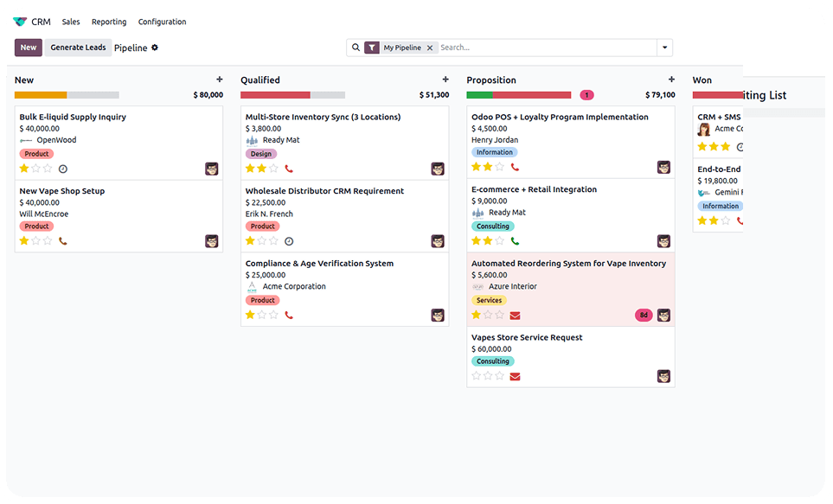The image size is (833, 504).
Task: Click orange segment of New column progress bar
Action: [41, 95]
